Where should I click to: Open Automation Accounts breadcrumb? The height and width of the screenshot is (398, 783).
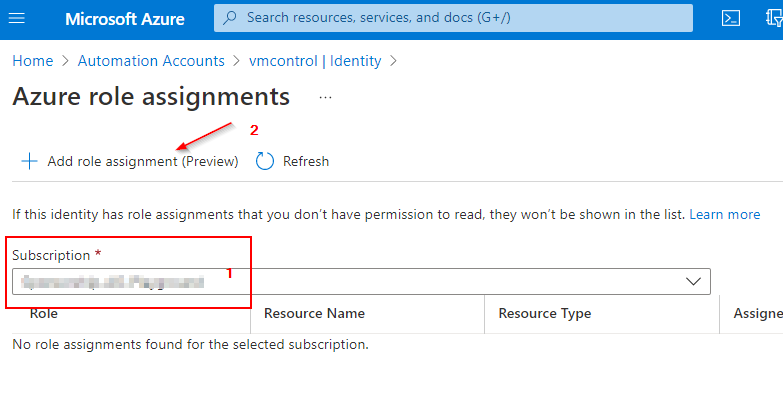point(151,61)
